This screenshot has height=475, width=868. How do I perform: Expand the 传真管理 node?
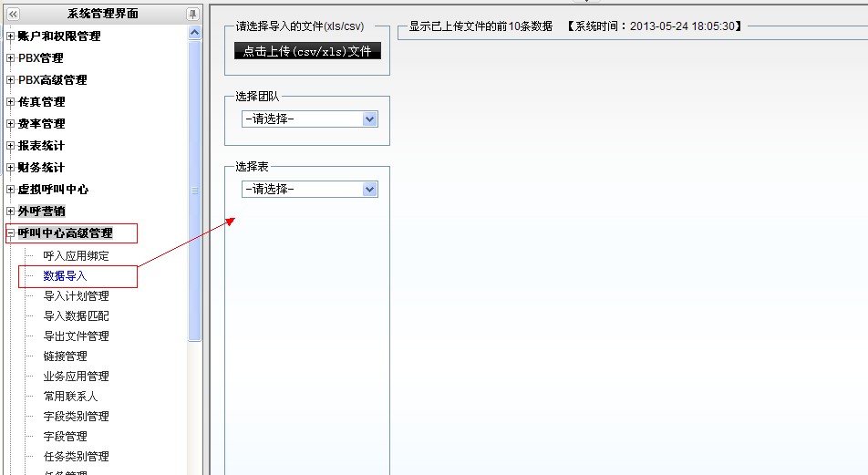pos(10,102)
